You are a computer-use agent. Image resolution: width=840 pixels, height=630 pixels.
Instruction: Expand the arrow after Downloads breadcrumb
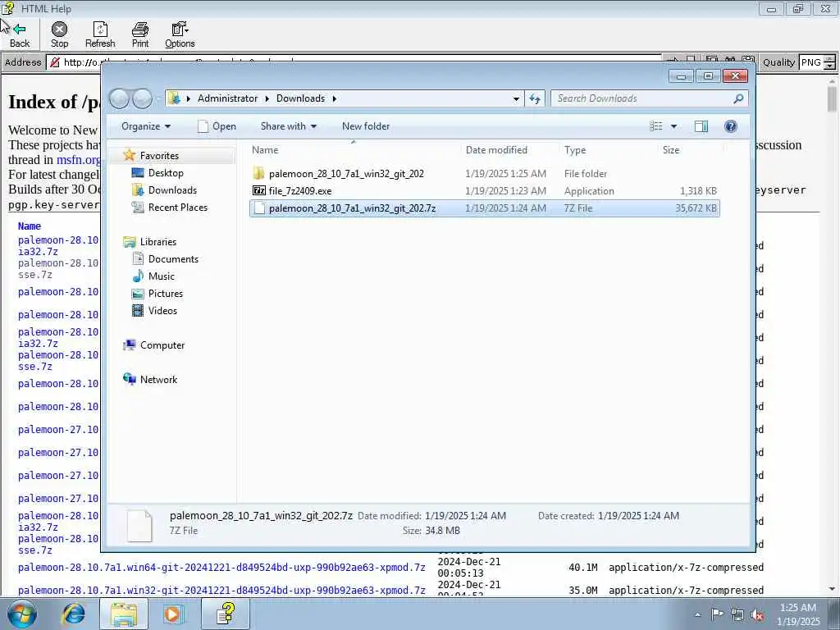[x=335, y=98]
